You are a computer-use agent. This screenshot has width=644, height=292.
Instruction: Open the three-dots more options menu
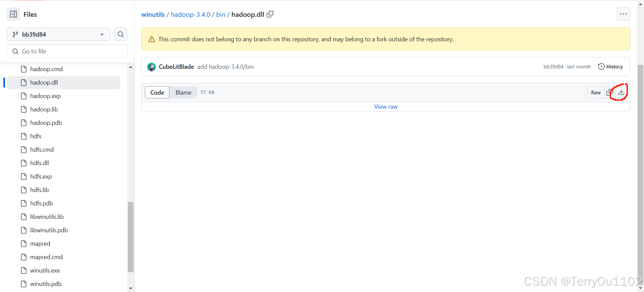pos(623,14)
